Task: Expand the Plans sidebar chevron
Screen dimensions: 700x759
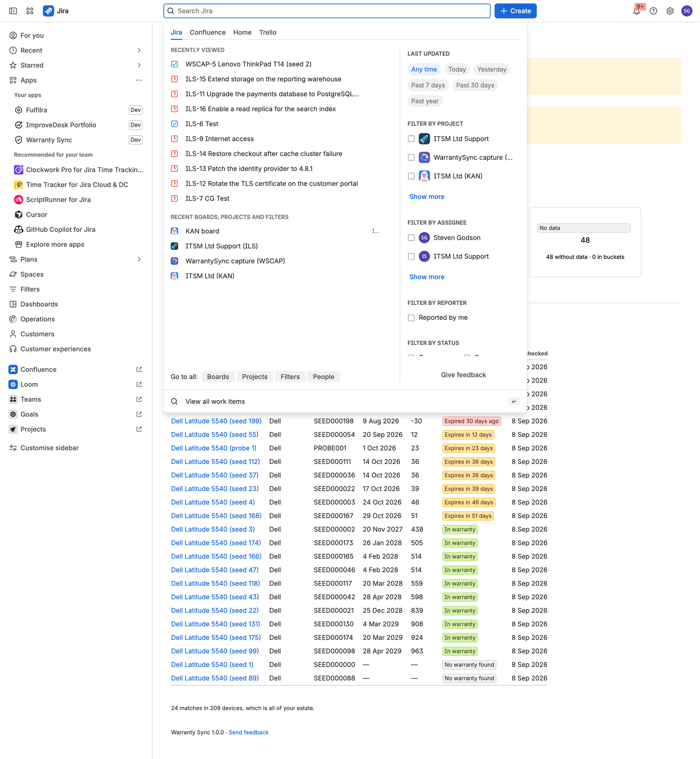Action: tap(139, 260)
